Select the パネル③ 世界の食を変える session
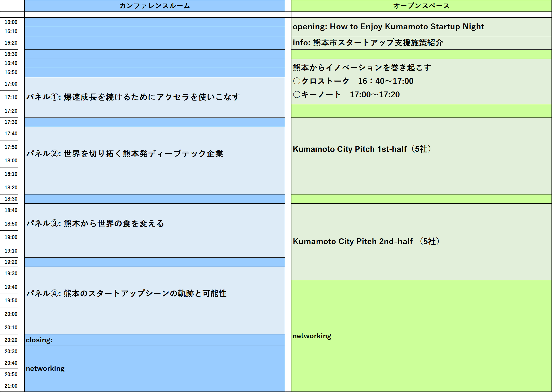The width and height of the screenshot is (552, 392). pos(95,224)
